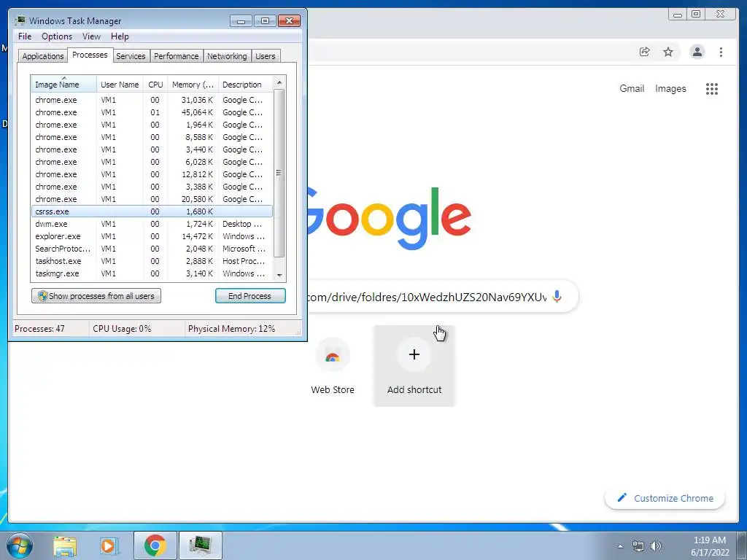Click the process list scroll down arrow
Image resolution: width=747 pixels, height=560 pixels.
click(279, 275)
